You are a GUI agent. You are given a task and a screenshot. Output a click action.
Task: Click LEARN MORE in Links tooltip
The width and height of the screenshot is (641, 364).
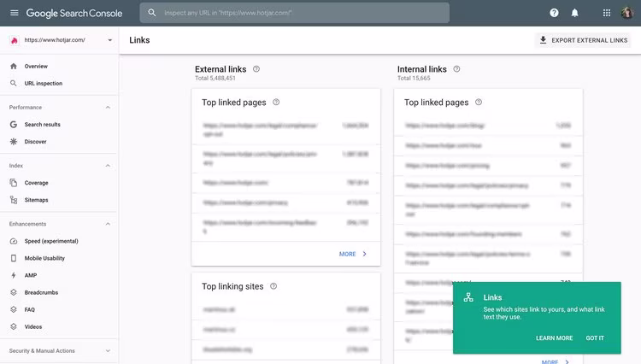pos(555,338)
